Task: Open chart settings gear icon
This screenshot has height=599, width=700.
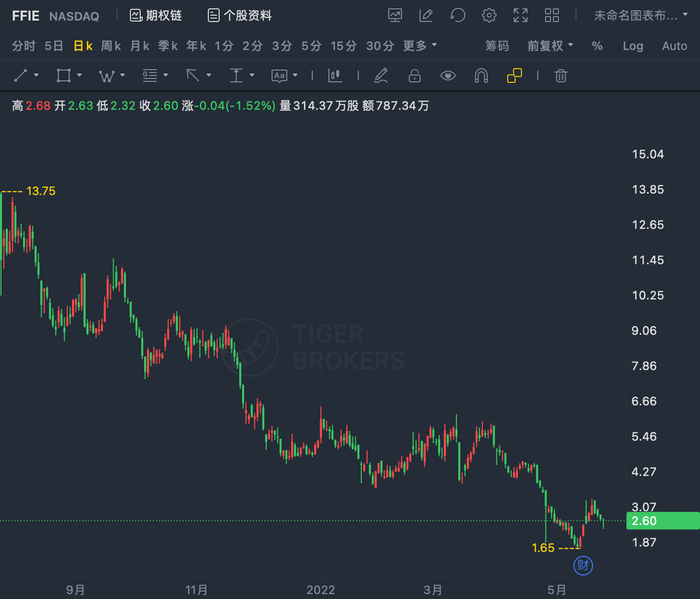Action: (x=489, y=15)
